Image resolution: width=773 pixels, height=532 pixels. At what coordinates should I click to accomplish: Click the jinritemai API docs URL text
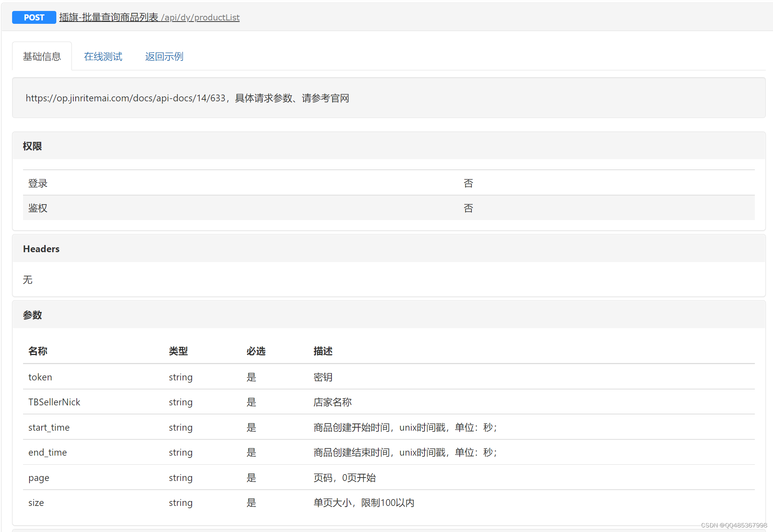click(125, 98)
